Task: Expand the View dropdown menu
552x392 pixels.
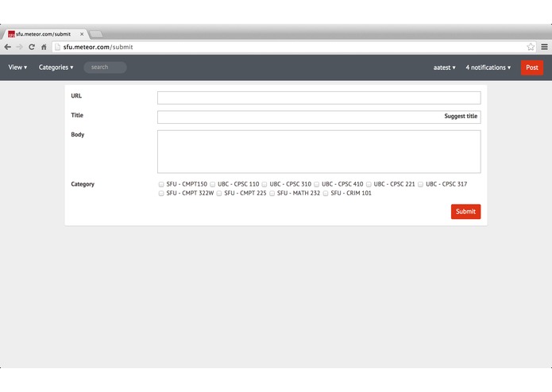Action: pos(17,67)
